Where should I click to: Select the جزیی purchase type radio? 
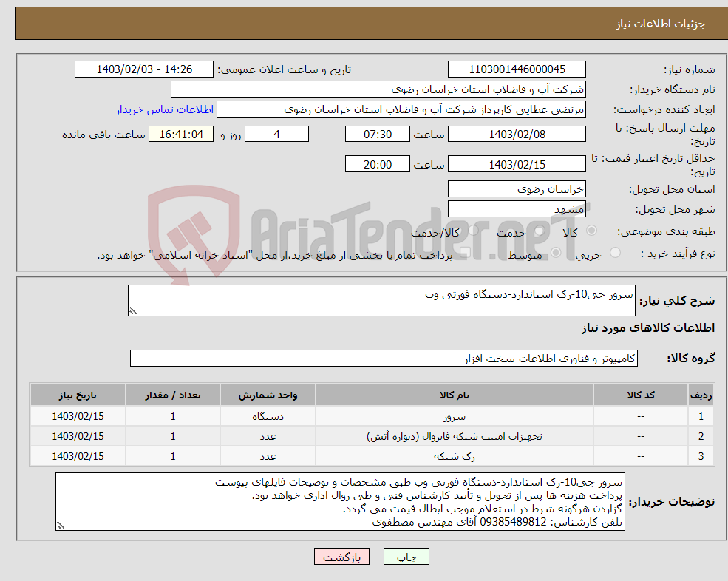coord(615,253)
